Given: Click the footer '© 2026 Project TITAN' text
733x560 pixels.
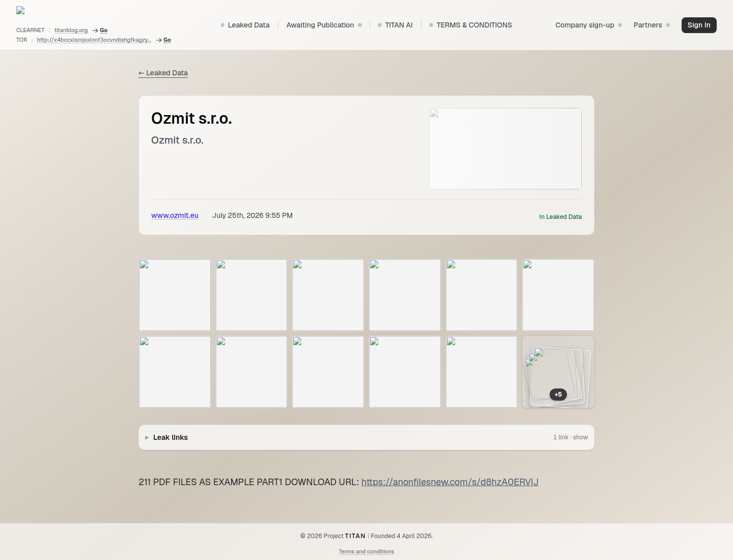Looking at the screenshot, I should pyautogui.click(x=333, y=536).
